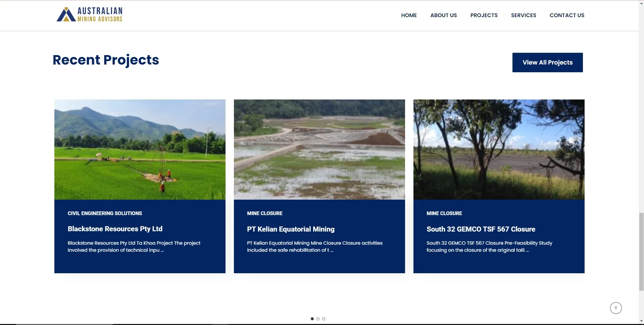
Task: Open South 32 GEMCO TSF 567 Closure title
Action: coord(481,229)
